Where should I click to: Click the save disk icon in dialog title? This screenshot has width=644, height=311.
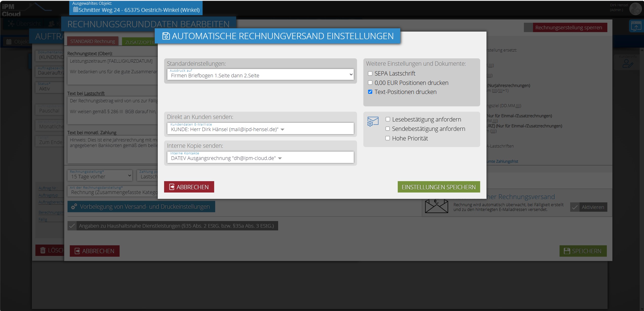click(166, 36)
